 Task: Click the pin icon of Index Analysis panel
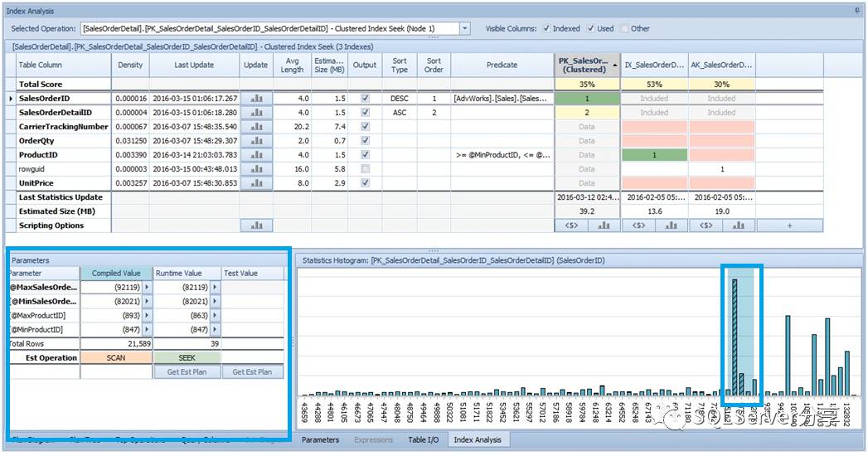(857, 11)
